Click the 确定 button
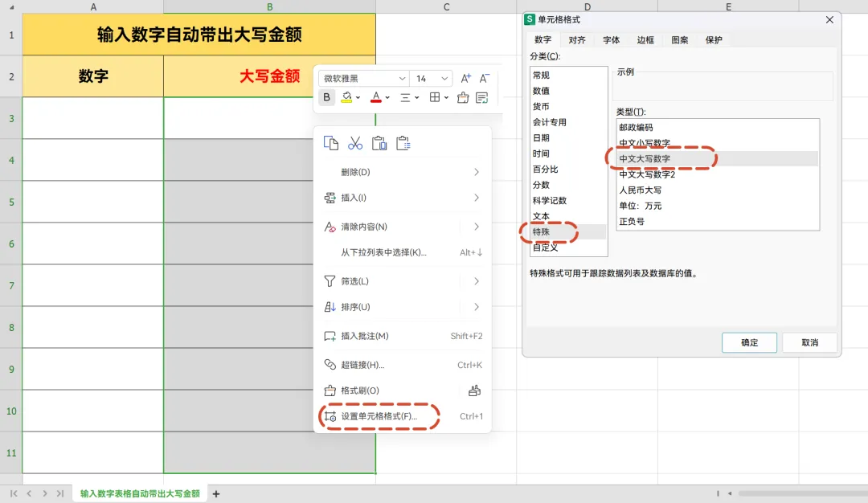This screenshot has height=503, width=868. 750,342
